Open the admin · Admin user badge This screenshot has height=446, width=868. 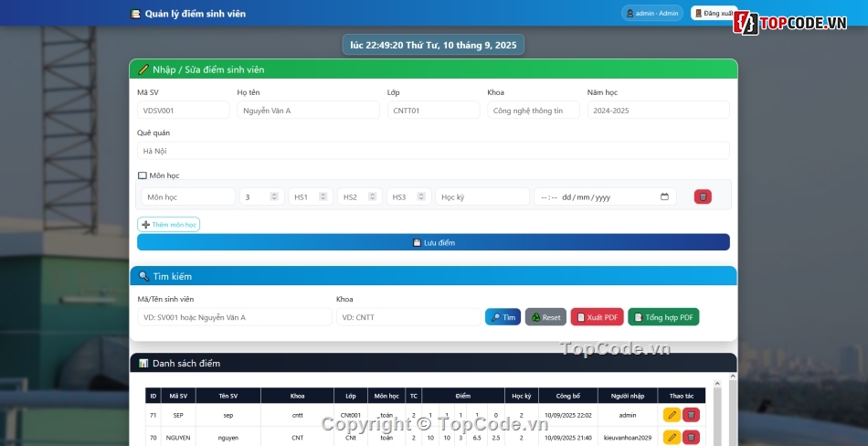coord(651,14)
